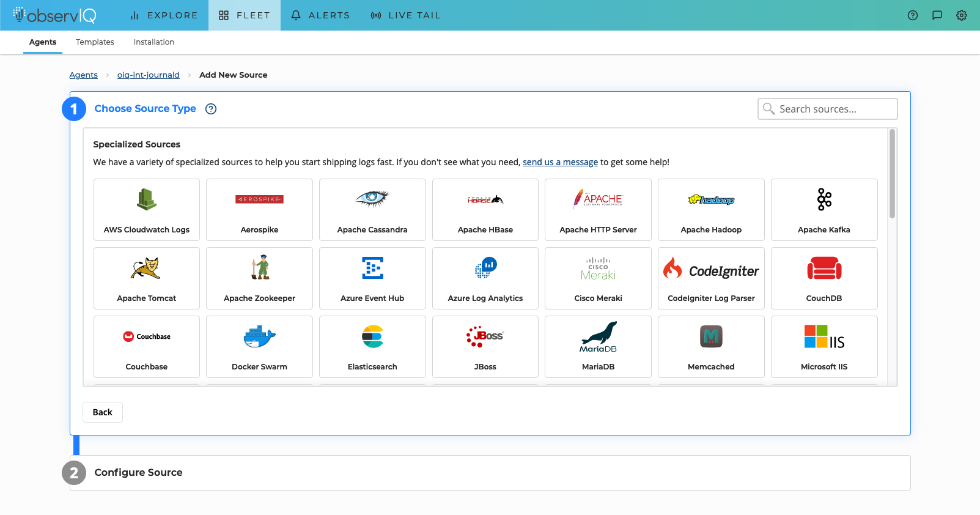980x515 pixels.
Task: Focus the Search sources field
Action: pos(828,109)
